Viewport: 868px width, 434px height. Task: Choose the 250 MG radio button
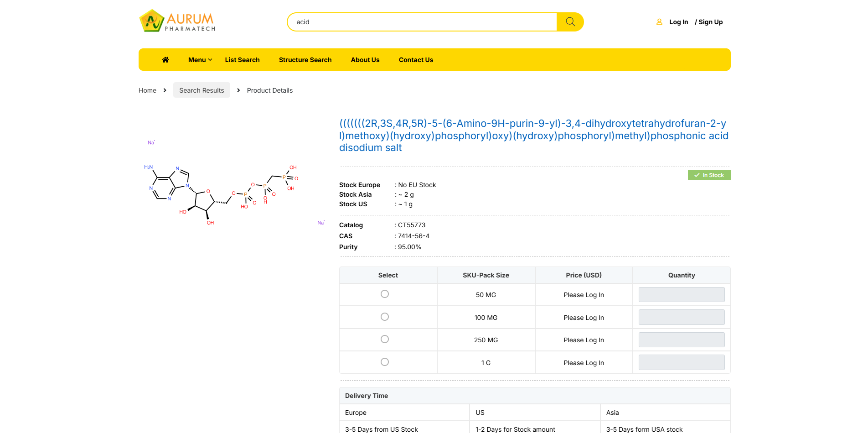click(385, 339)
